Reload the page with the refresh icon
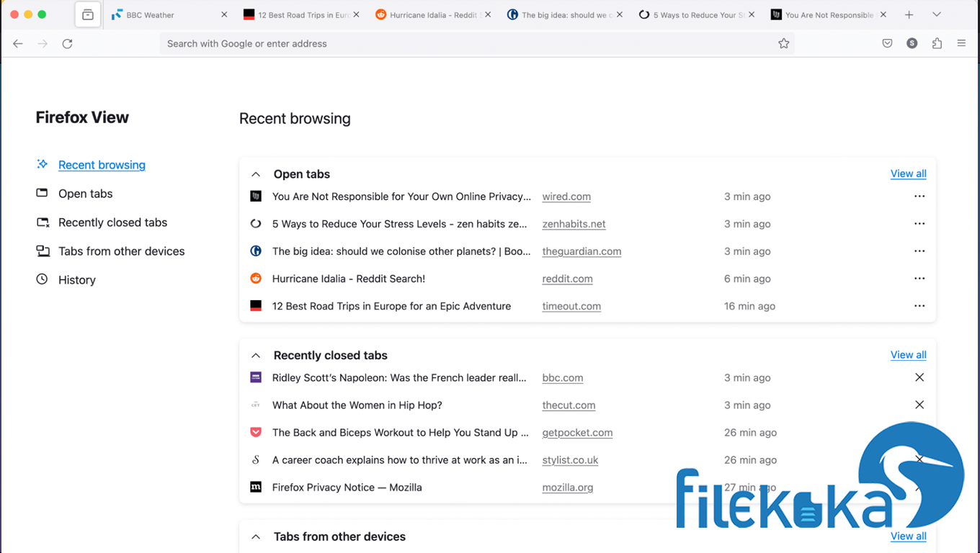This screenshot has width=980, height=553. click(67, 44)
